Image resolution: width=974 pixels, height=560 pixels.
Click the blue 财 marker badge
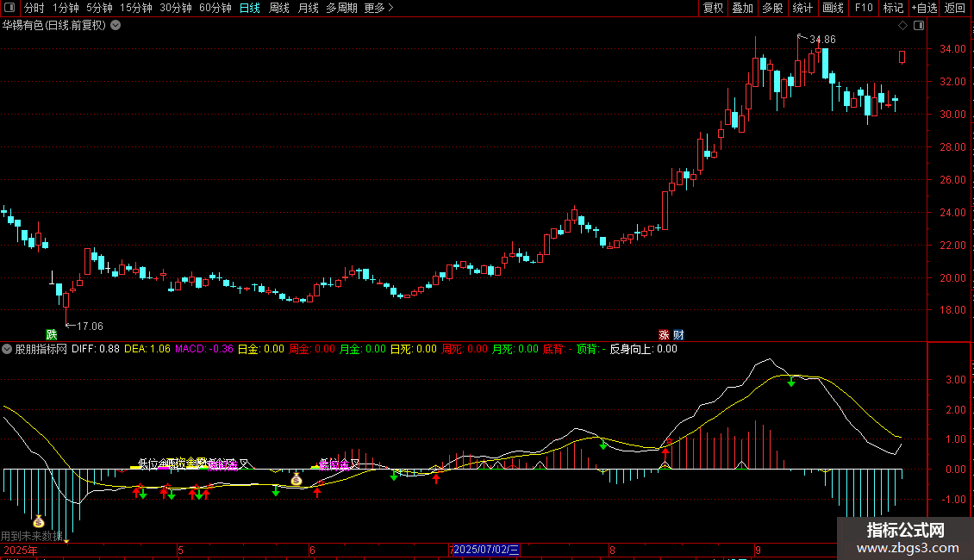678,334
